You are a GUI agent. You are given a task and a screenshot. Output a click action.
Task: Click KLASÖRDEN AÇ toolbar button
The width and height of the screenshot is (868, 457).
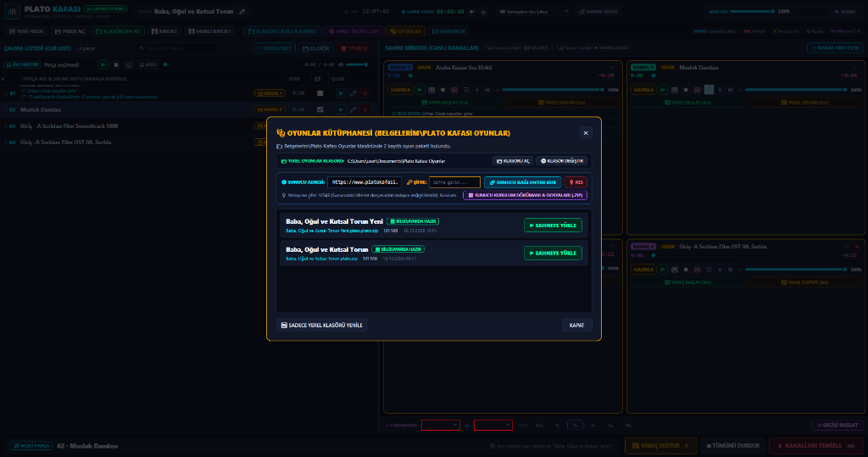pyautogui.click(x=118, y=31)
